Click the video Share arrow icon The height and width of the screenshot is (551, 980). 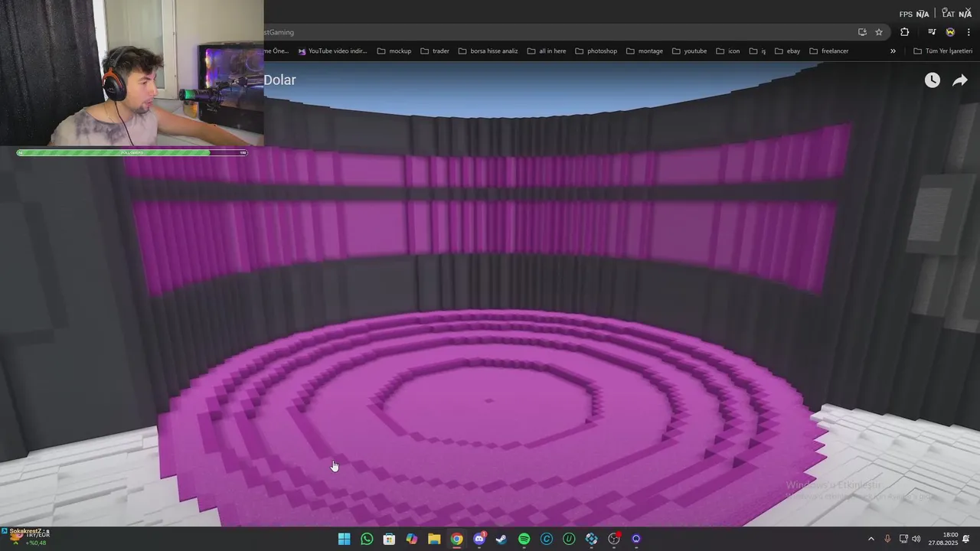pyautogui.click(x=960, y=80)
